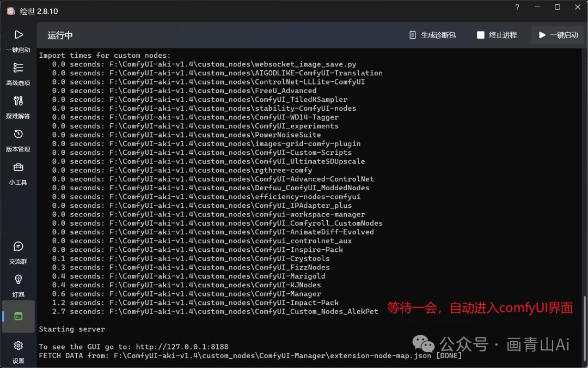Click the ComfyUI_FizzNodes line
This screenshot has height=368, width=588.
click(x=191, y=267)
